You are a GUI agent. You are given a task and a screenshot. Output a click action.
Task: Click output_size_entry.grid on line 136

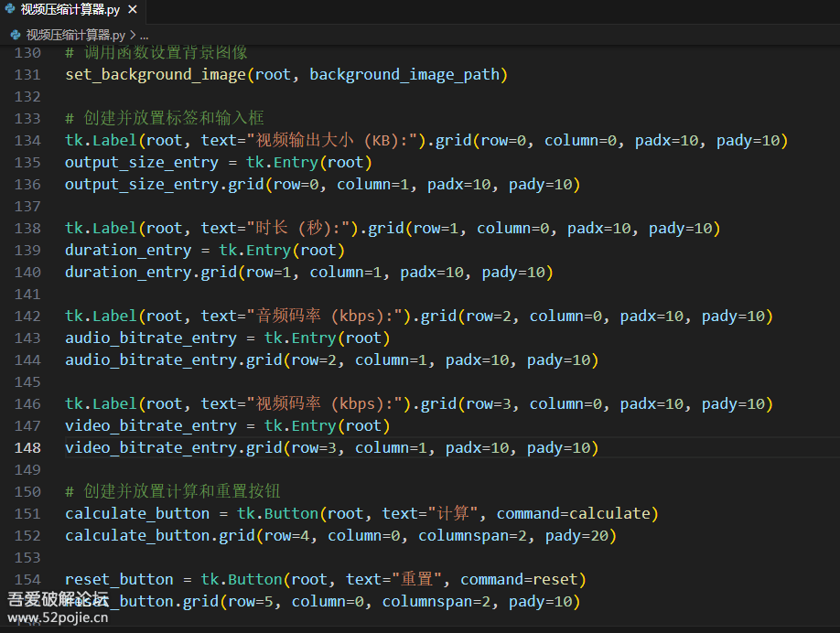click(x=165, y=185)
